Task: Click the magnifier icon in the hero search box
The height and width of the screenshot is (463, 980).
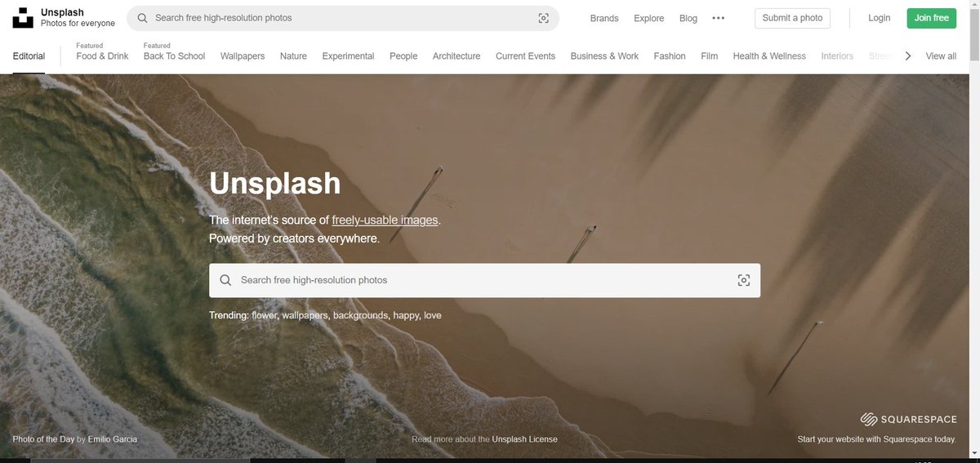Action: pyautogui.click(x=225, y=280)
